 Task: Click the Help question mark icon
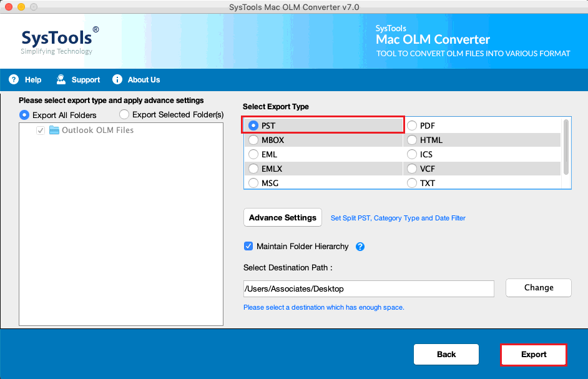(14, 79)
